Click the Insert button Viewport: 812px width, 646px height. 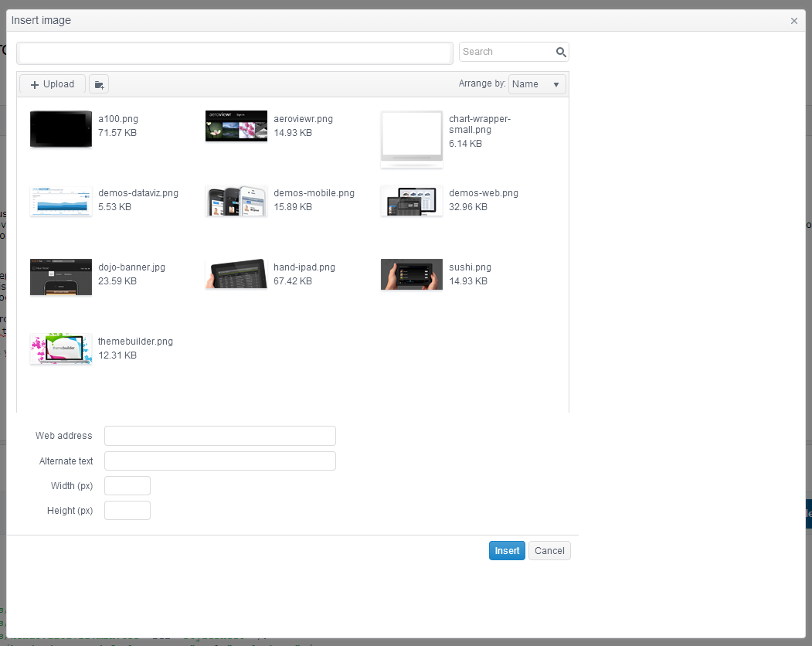pyautogui.click(x=507, y=551)
